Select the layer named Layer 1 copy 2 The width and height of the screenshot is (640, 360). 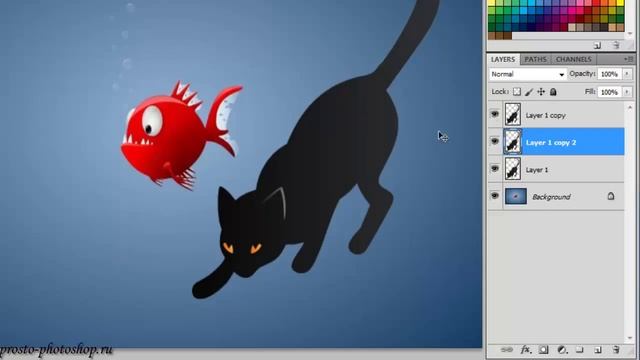pyautogui.click(x=551, y=142)
